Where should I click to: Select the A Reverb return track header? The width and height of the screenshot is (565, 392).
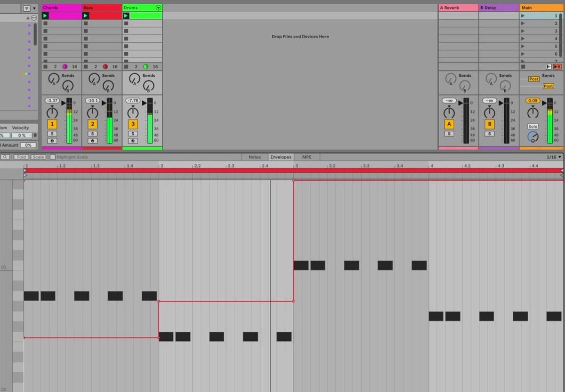458,8
